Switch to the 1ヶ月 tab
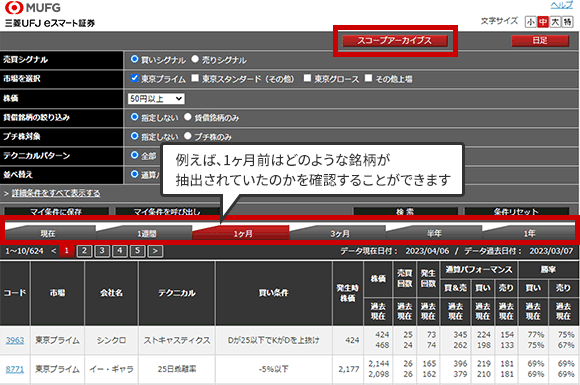 click(241, 233)
